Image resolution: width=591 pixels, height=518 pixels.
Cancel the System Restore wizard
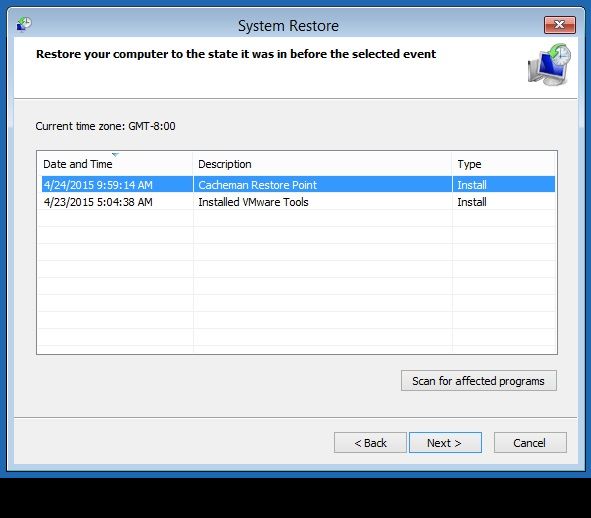(x=530, y=443)
